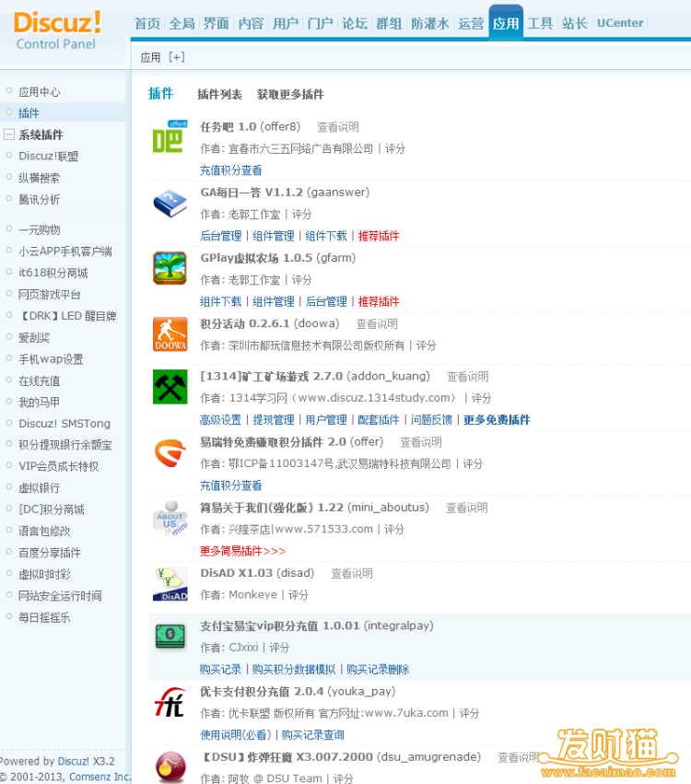Image resolution: width=691 pixels, height=784 pixels.
Task: Click the DOOWA 积分活动 plugin icon
Action: (x=170, y=334)
